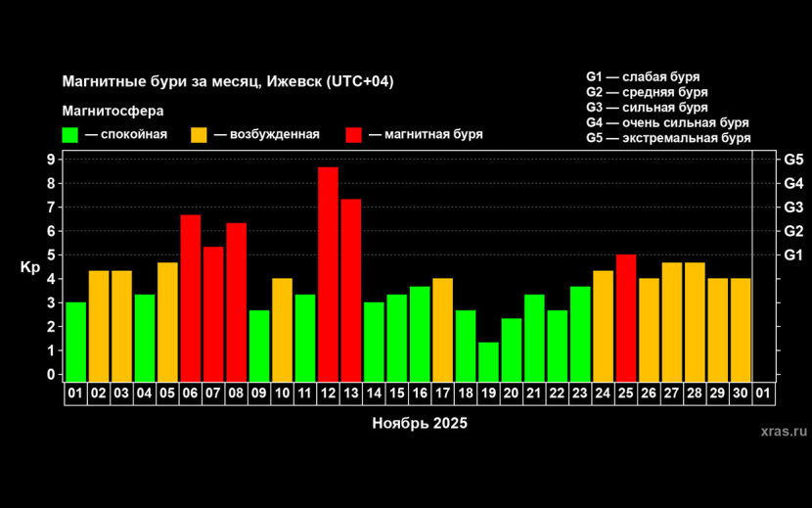The image size is (812, 508).
Task: Click the yellow bar for day 05
Action: pyautogui.click(x=167, y=321)
